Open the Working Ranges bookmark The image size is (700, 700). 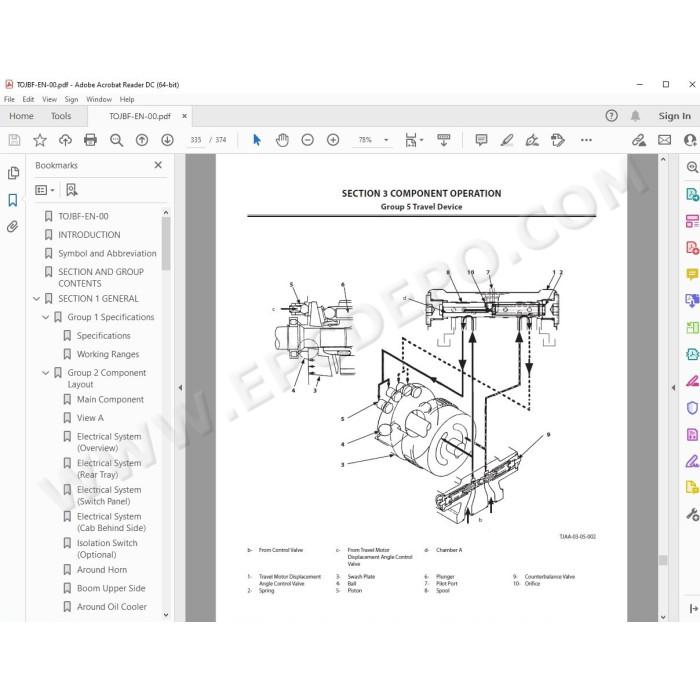108,354
